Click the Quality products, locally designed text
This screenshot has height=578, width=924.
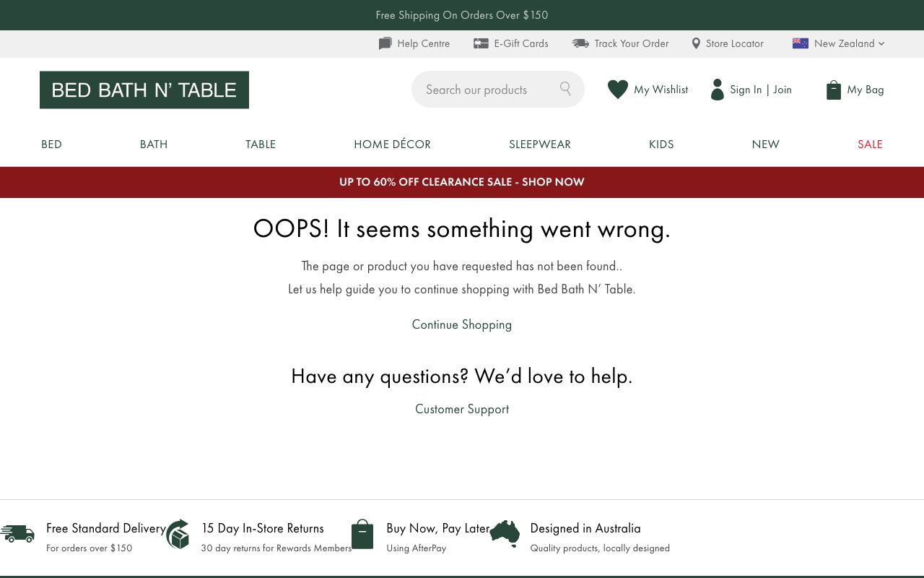(600, 548)
